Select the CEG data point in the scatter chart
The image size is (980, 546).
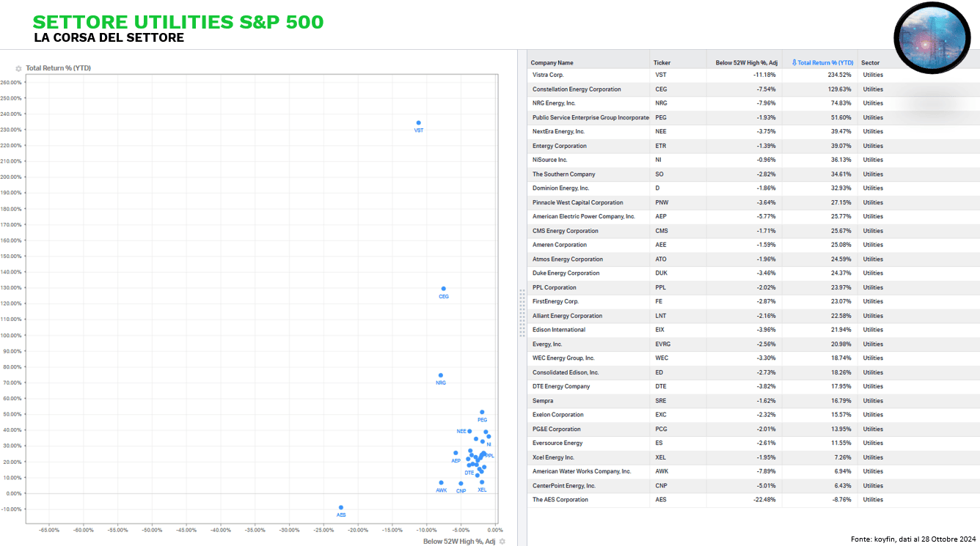(x=444, y=289)
